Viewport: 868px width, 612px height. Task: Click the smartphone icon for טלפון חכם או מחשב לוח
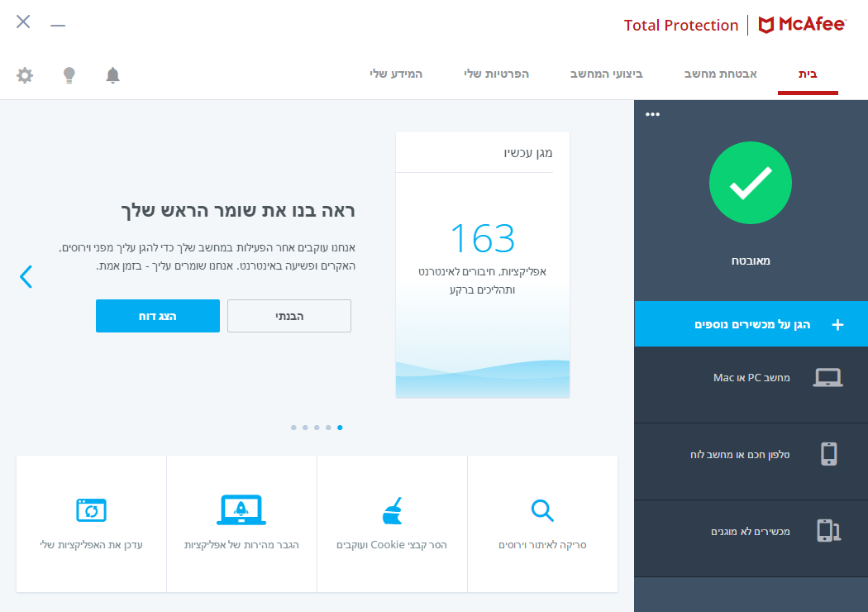tap(828, 454)
